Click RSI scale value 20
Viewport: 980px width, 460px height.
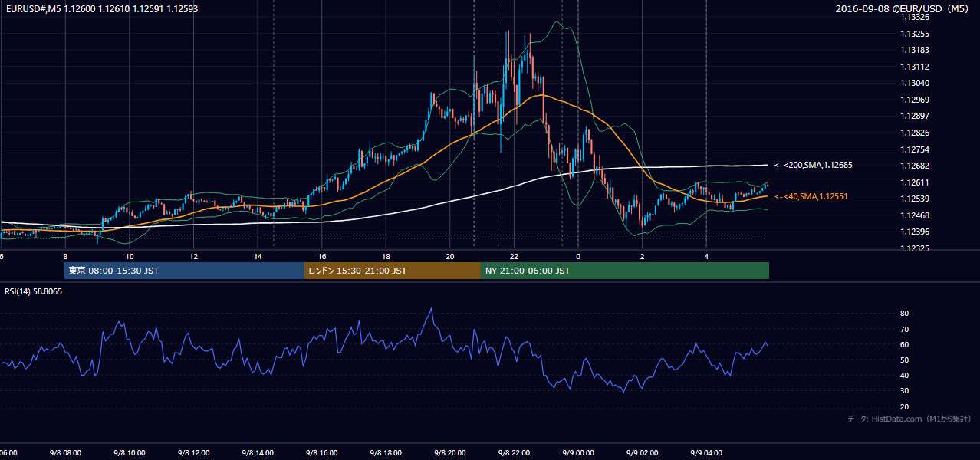tap(905, 406)
